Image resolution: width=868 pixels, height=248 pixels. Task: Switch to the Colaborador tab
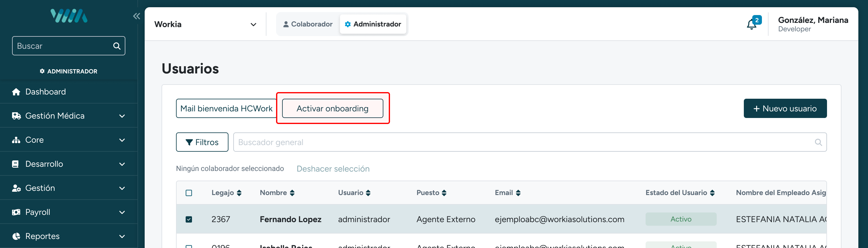308,24
